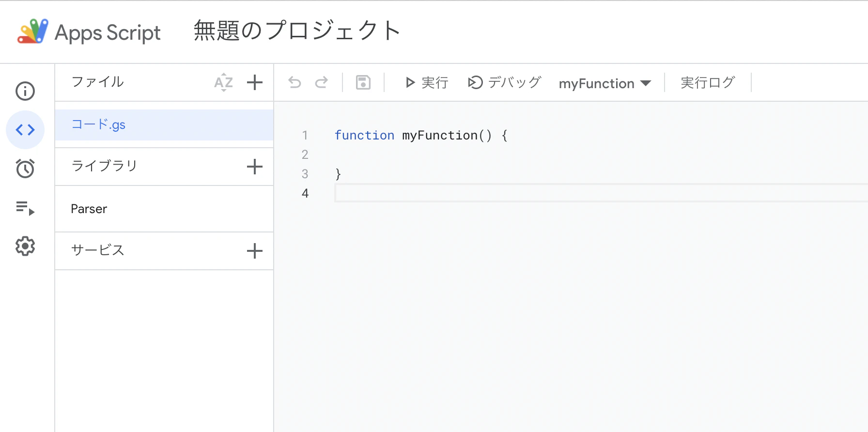Click the ファイル section header
Screen dimensions: 868x432
click(x=98, y=82)
